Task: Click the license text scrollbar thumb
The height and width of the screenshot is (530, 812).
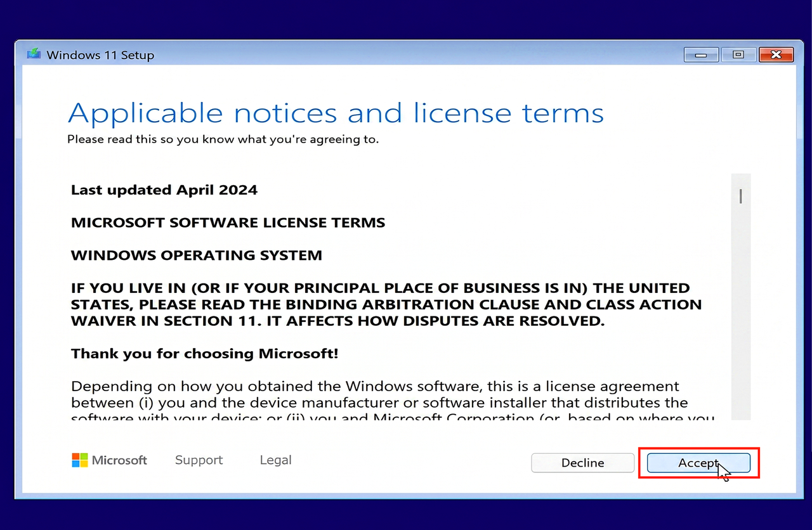Action: [740, 197]
